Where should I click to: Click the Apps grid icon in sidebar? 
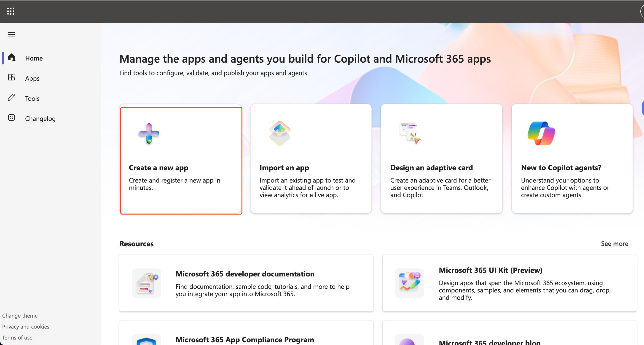tap(11, 77)
